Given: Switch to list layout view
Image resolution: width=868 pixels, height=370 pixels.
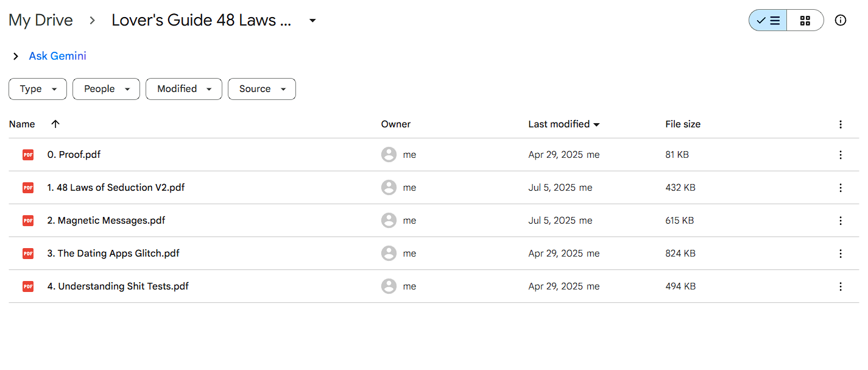Looking at the screenshot, I should pos(768,20).
